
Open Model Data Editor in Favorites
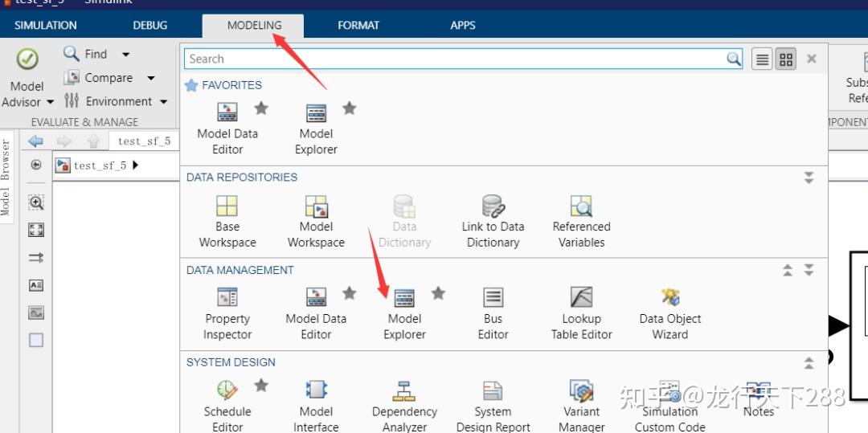pos(227,129)
